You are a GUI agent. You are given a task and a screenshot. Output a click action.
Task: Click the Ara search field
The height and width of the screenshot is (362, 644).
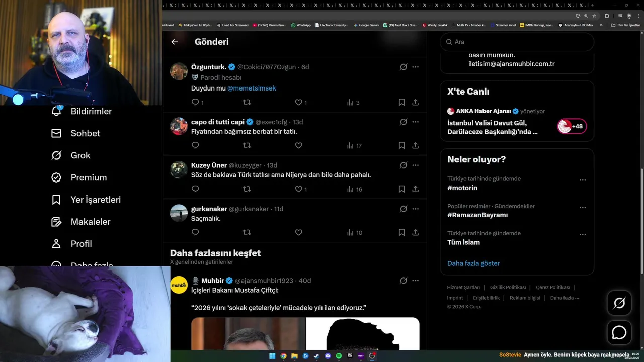click(x=517, y=42)
